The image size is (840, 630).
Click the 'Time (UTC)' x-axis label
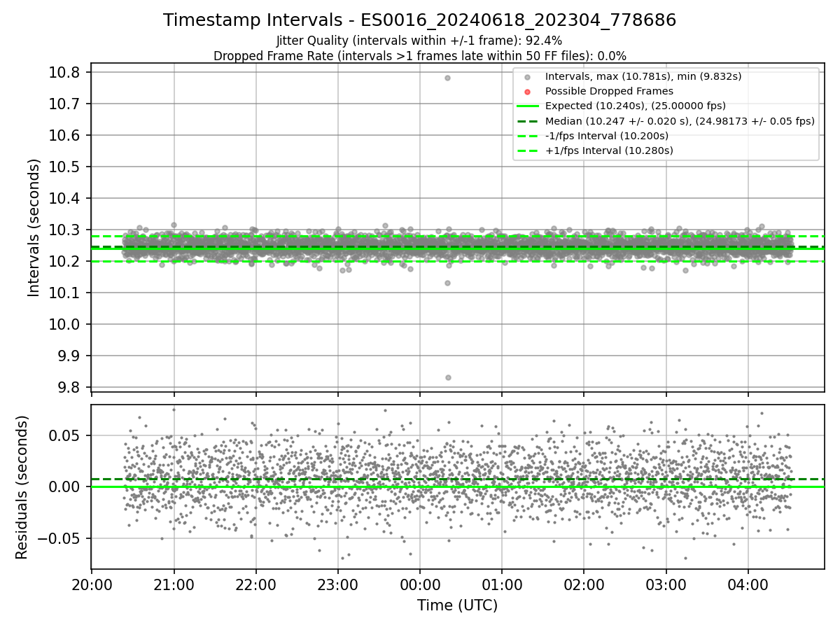(457, 605)
